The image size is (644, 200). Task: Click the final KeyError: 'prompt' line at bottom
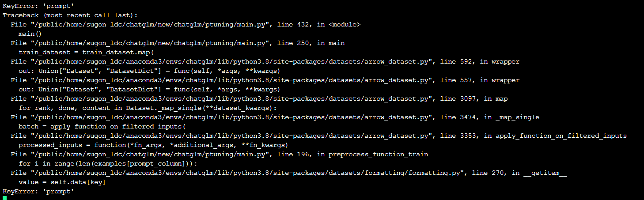(38, 191)
